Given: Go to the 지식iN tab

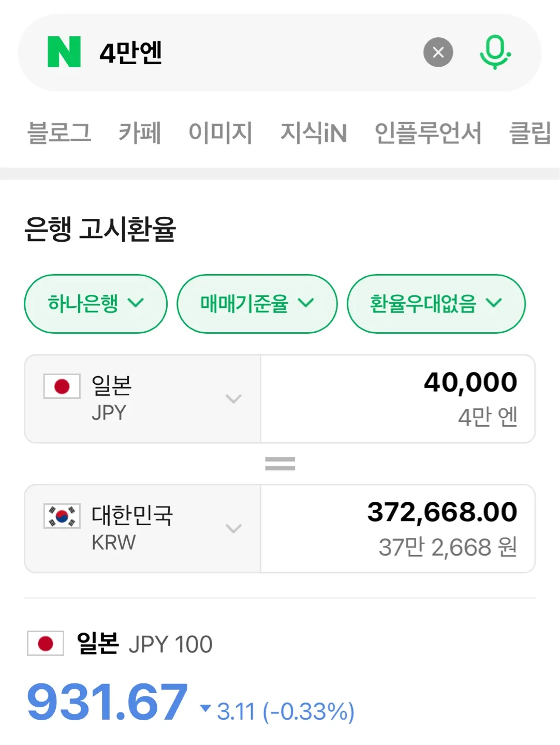Looking at the screenshot, I should click(x=314, y=132).
